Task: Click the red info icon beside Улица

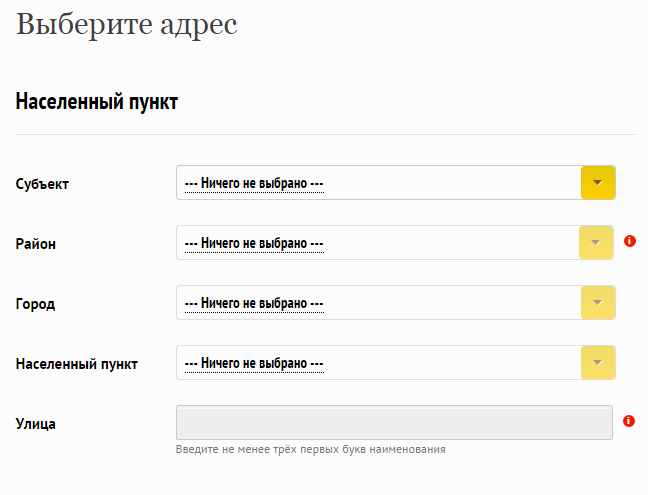Action: pos(629,421)
